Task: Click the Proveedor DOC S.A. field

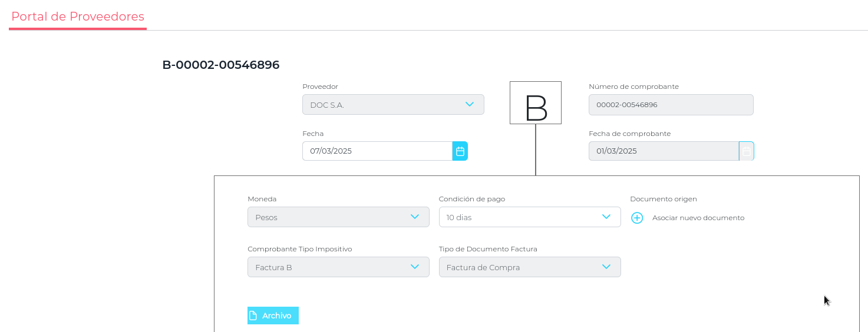Action: [x=383, y=105]
